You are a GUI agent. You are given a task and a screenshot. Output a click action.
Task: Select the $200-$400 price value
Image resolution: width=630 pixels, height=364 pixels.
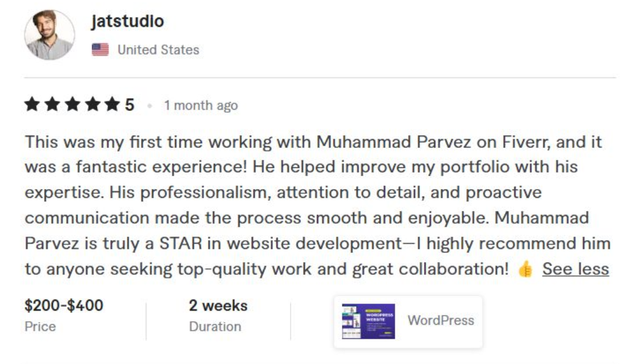pos(63,305)
